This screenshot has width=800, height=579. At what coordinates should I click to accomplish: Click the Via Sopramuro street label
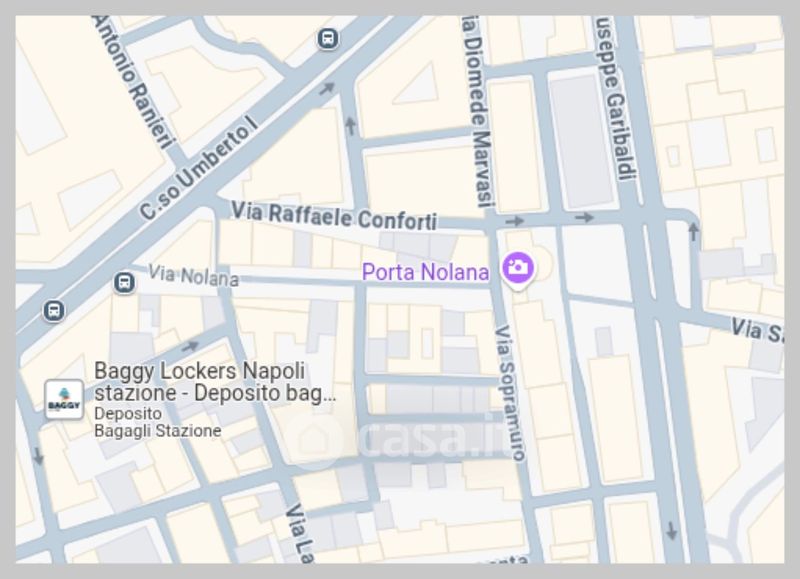click(x=510, y=393)
